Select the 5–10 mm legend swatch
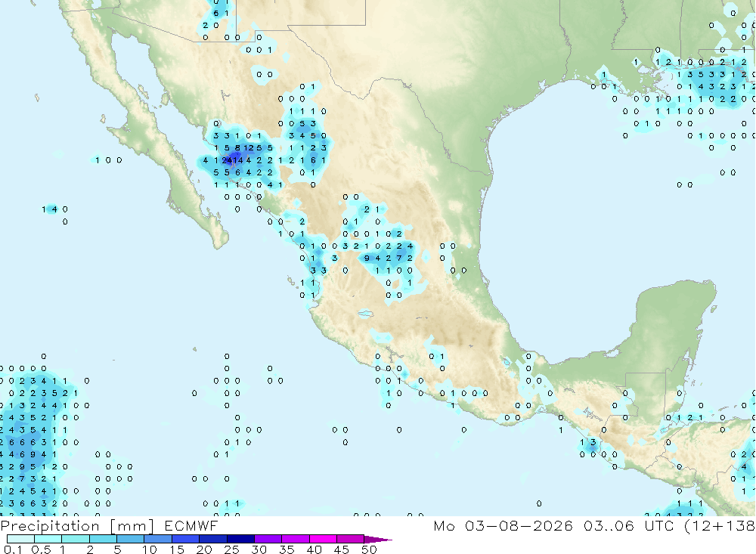This screenshot has height=554, width=756. tap(131, 539)
